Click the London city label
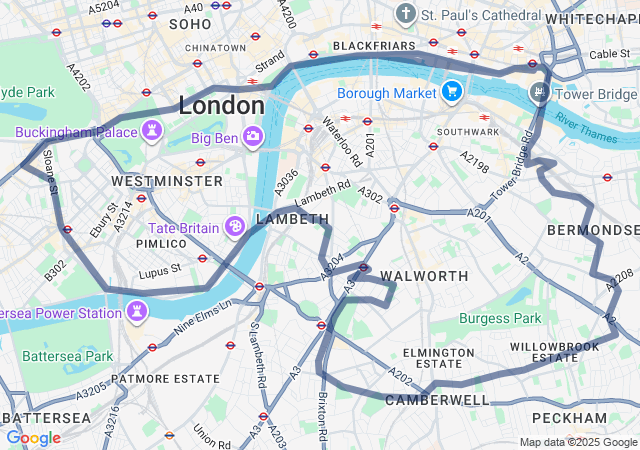This screenshot has height=450, width=640. pos(222,105)
